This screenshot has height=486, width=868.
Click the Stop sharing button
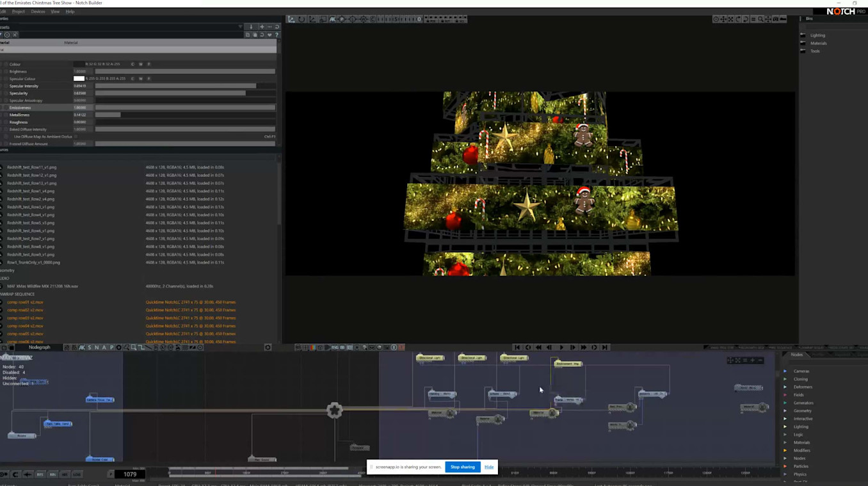tap(462, 467)
